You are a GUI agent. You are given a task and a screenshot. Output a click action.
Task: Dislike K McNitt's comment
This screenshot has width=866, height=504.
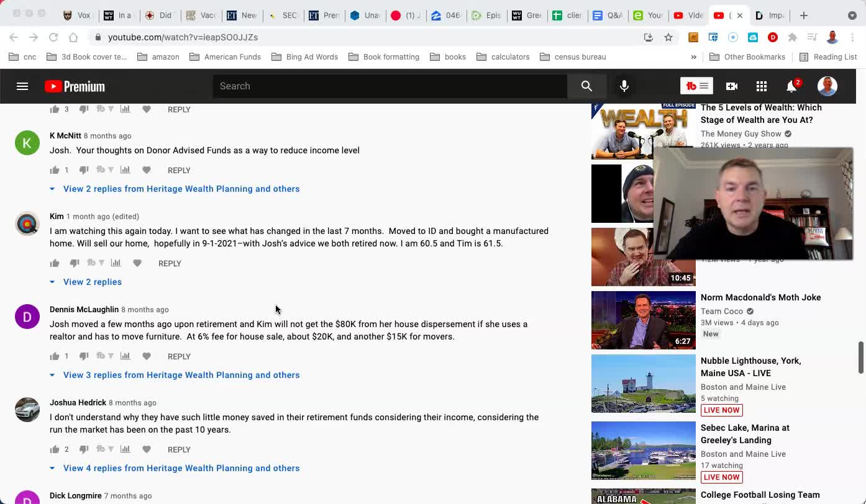84,170
